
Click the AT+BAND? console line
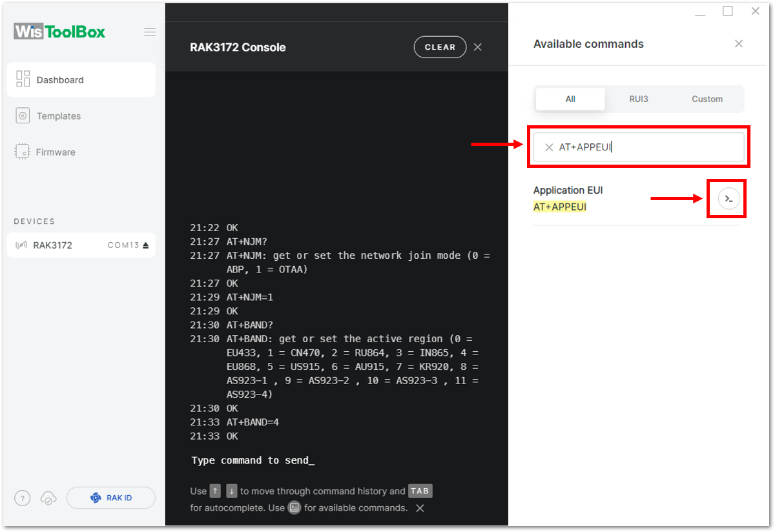pyautogui.click(x=251, y=325)
